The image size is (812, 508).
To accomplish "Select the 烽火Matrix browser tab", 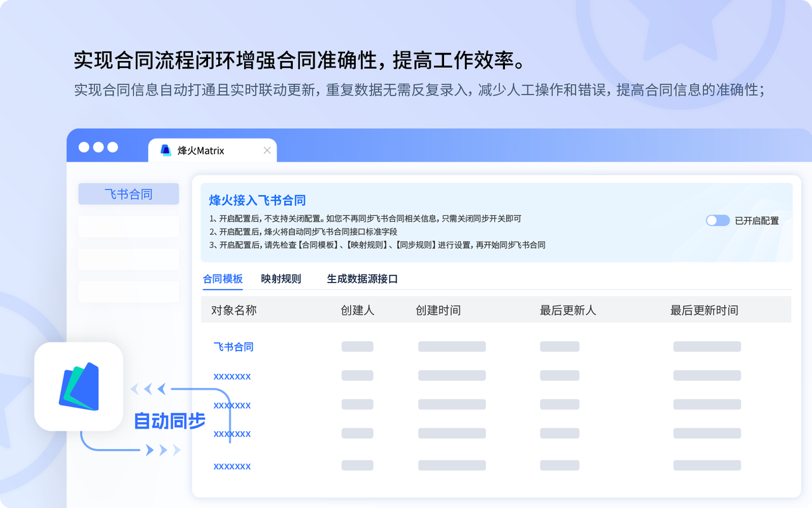I will pos(213,150).
